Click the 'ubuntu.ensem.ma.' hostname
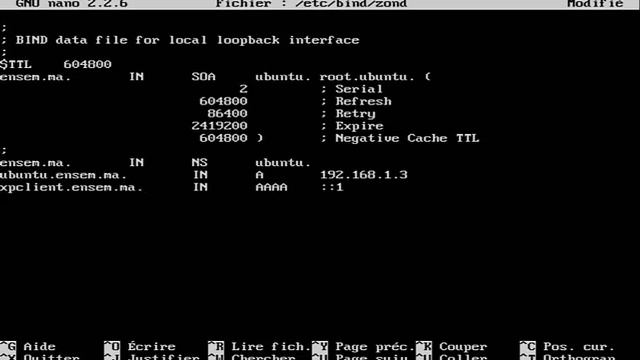 pyautogui.click(x=63, y=175)
